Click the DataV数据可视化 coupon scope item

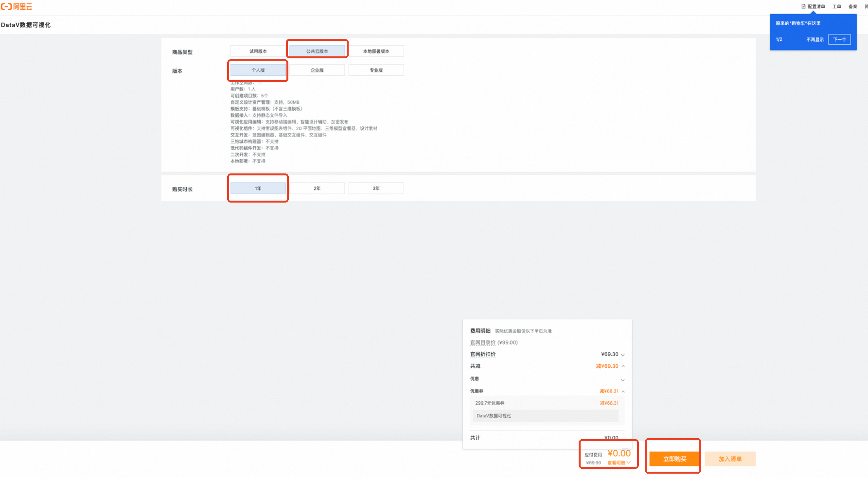[x=546, y=416]
